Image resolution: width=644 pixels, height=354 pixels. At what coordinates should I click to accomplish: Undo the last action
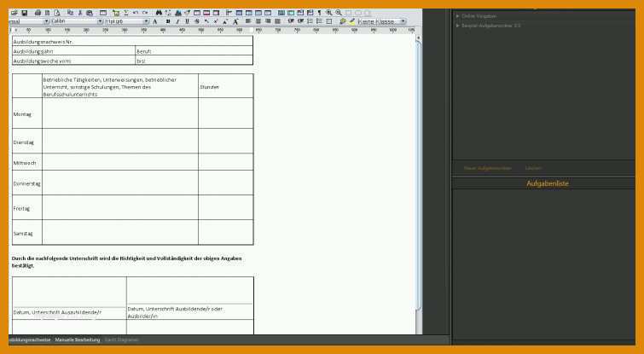135,13
